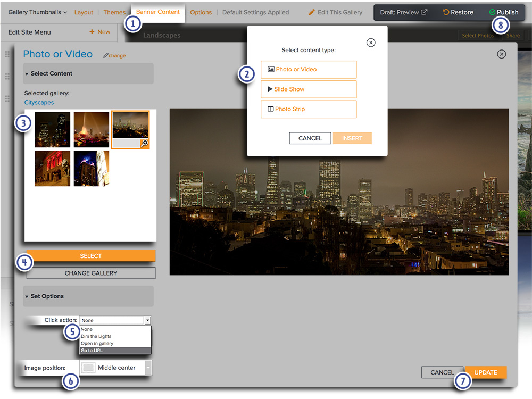Switch to the Themes tab
The image size is (532, 399).
pos(114,12)
